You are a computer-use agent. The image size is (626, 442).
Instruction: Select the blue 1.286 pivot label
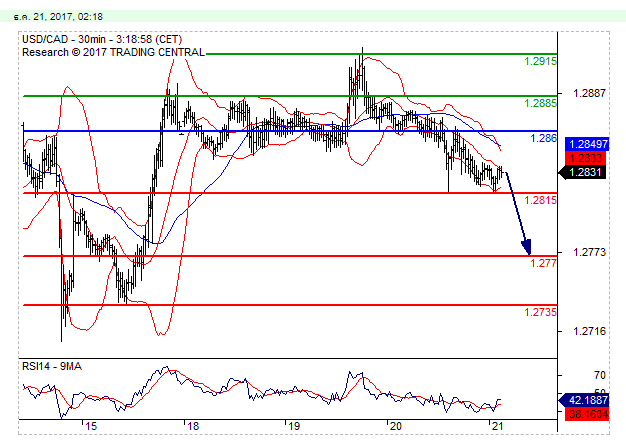tap(543, 138)
